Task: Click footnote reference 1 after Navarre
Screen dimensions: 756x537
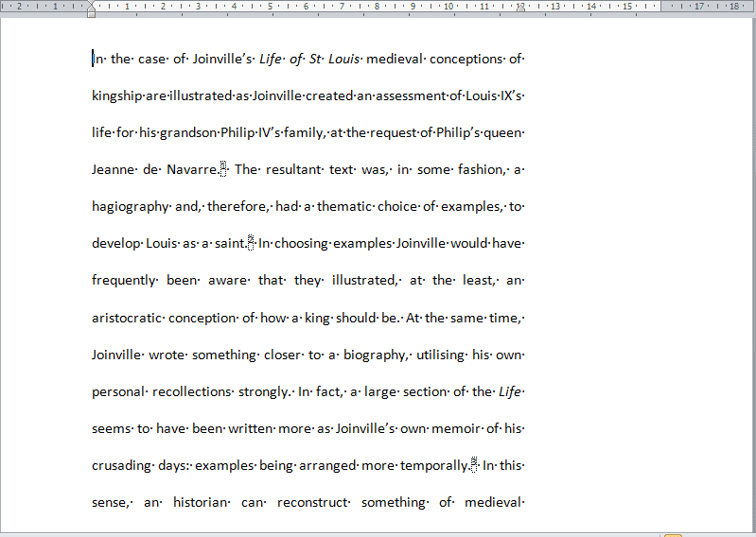Action: click(x=223, y=168)
